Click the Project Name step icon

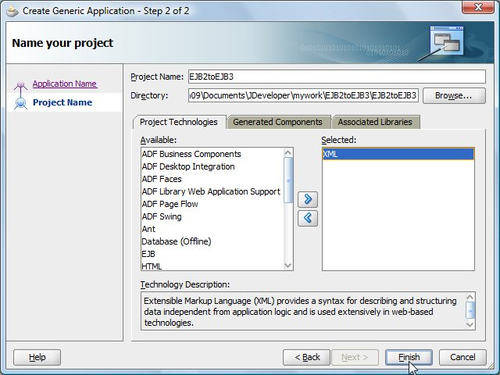click(20, 103)
